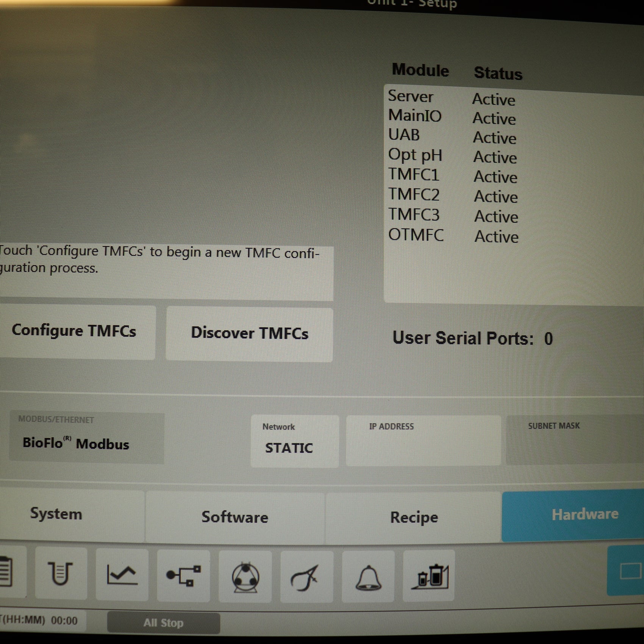Open the calibration probe icon

click(x=306, y=577)
